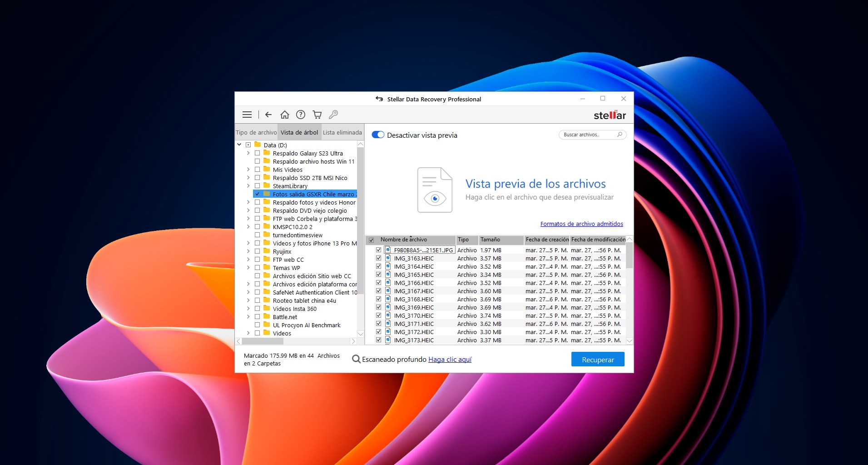This screenshot has width=868, height=465.
Task: Click the activation key icon
Action: 333,115
